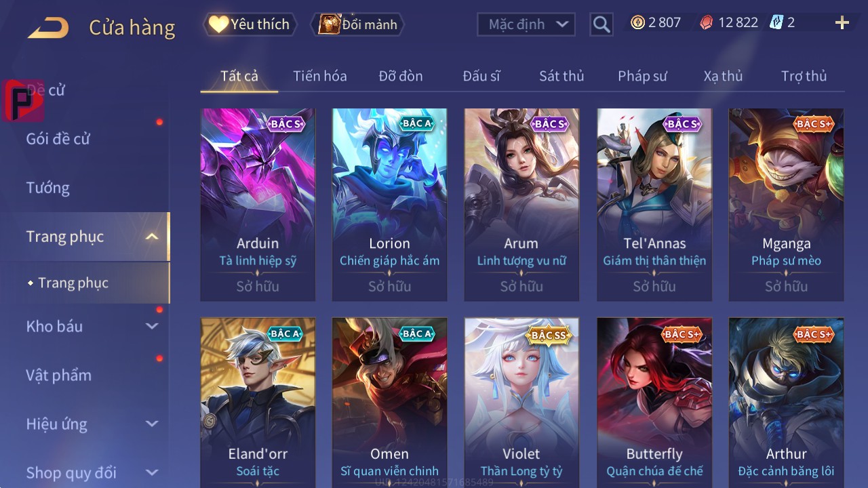Screen dimensions: 868x488
Task: Open the search magnifier icon
Action: [x=601, y=24]
